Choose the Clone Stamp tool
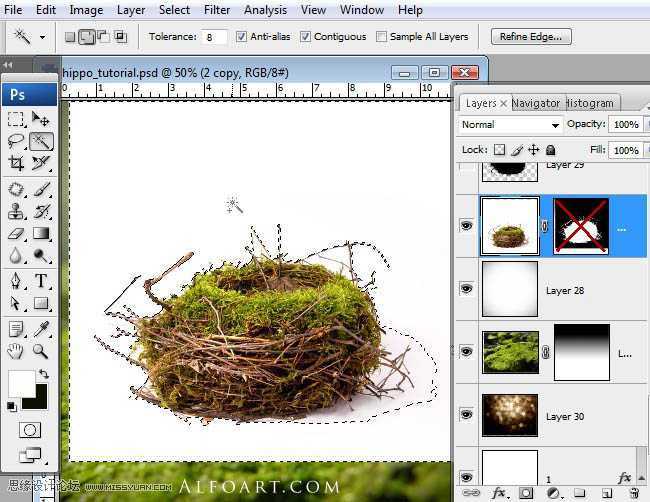This screenshot has height=502, width=650. pyautogui.click(x=16, y=211)
